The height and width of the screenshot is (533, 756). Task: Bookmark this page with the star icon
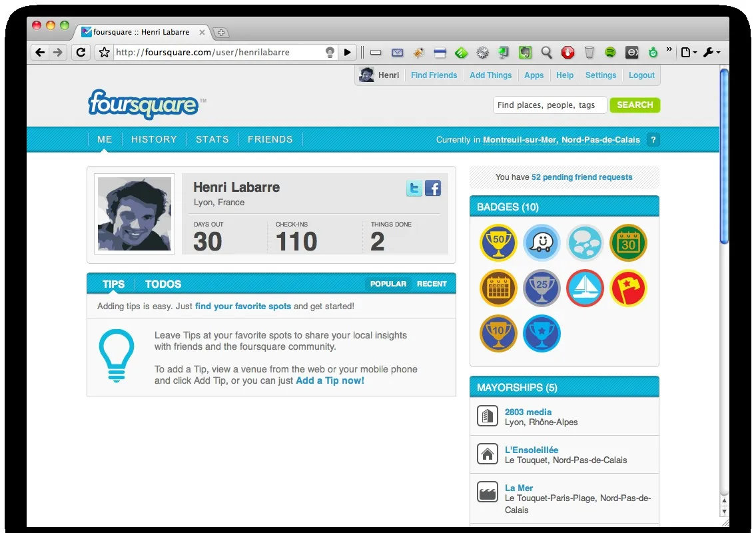coord(104,52)
